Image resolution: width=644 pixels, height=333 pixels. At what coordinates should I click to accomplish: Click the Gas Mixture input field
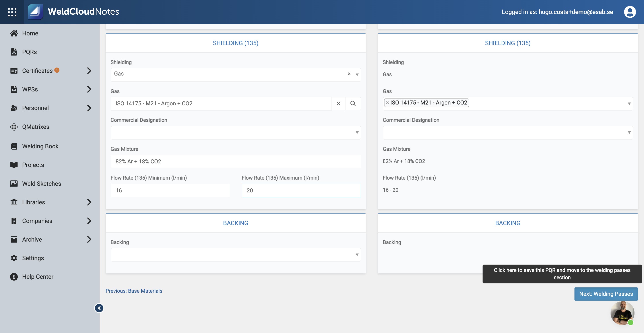coord(235,161)
